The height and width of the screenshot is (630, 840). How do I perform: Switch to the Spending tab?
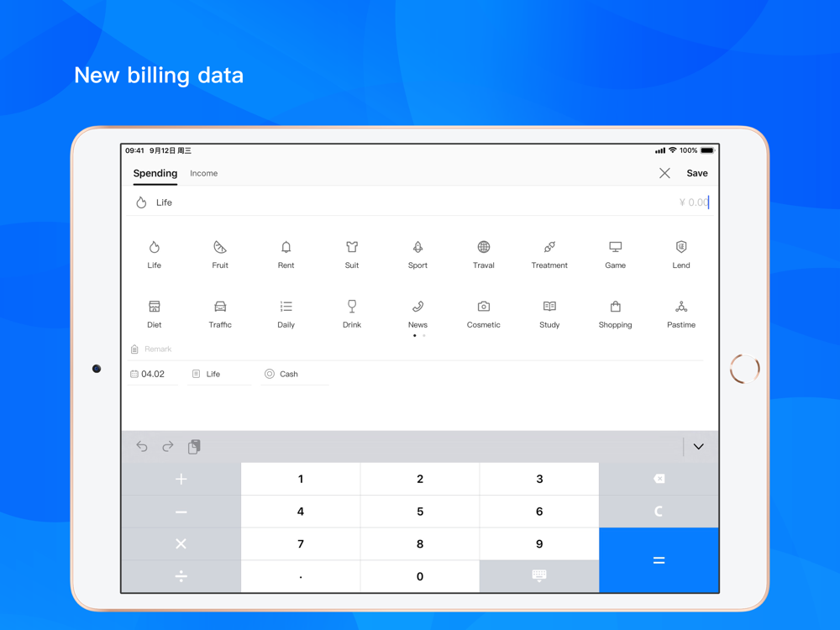pyautogui.click(x=155, y=173)
